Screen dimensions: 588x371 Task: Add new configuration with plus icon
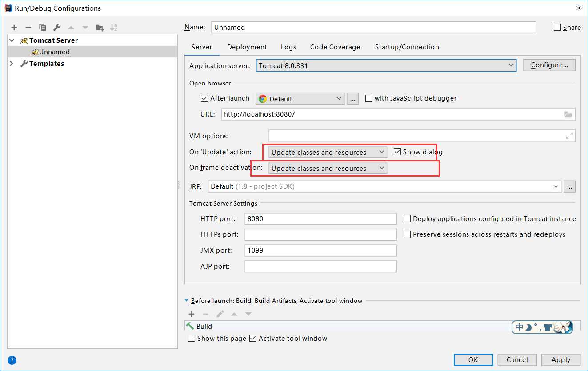tap(14, 28)
